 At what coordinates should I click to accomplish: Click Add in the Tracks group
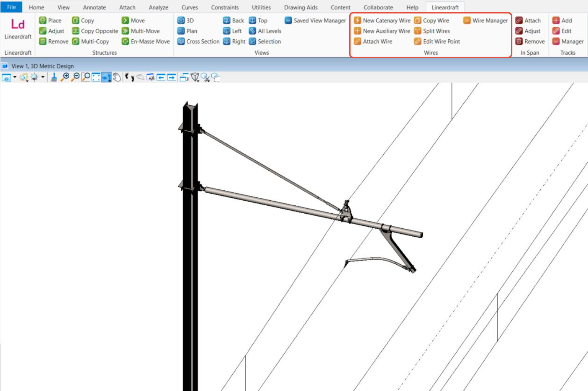click(x=562, y=20)
